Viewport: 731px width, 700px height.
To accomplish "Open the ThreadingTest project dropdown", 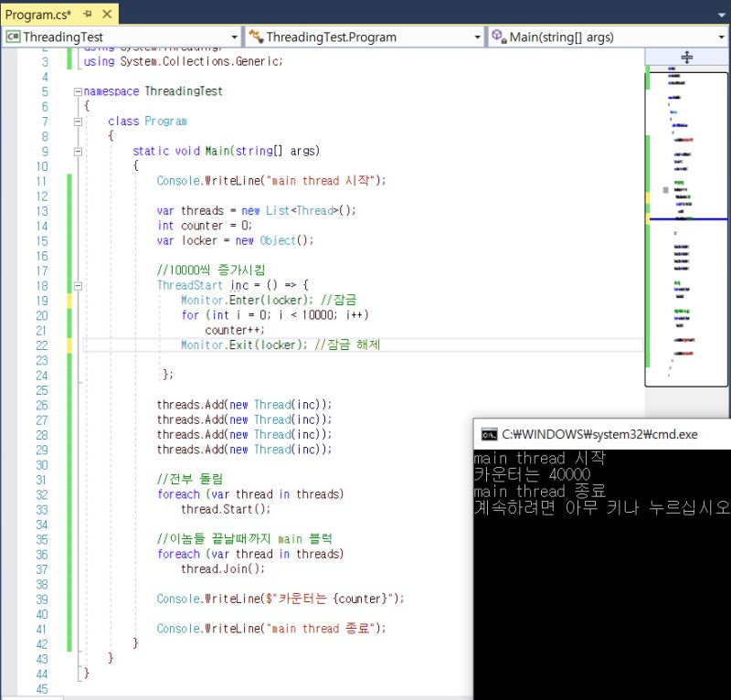I will (x=234, y=37).
